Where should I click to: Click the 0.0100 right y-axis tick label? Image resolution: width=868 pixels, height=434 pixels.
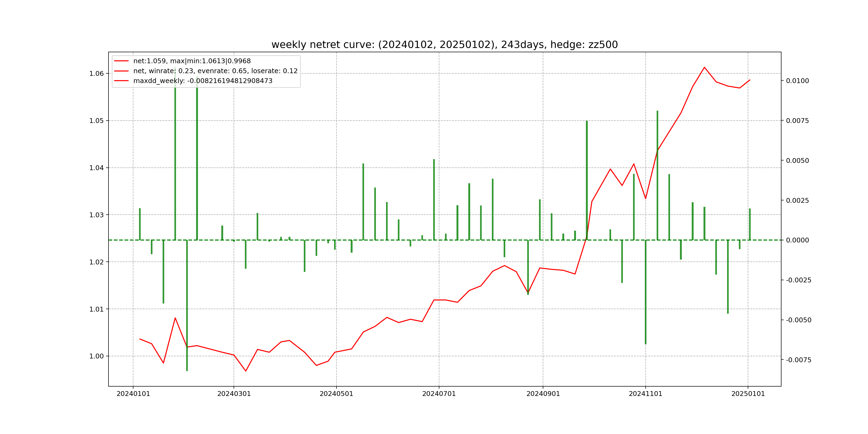[797, 81]
